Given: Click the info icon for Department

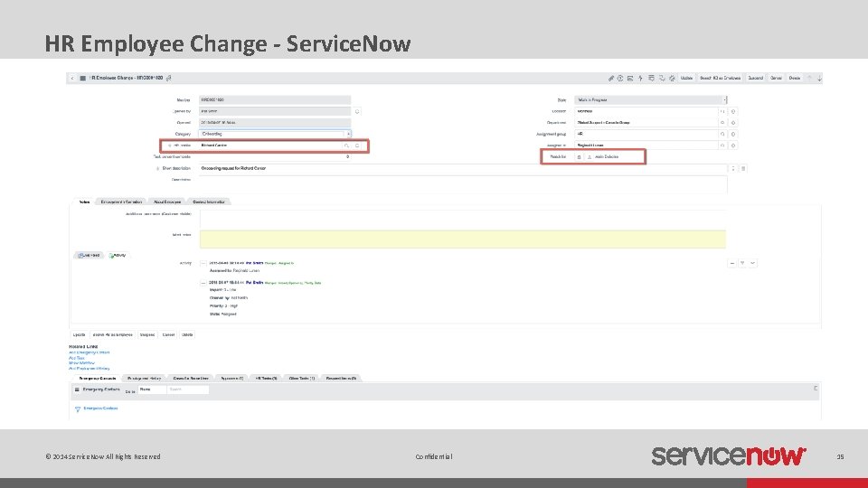Looking at the screenshot, I should coord(733,123).
